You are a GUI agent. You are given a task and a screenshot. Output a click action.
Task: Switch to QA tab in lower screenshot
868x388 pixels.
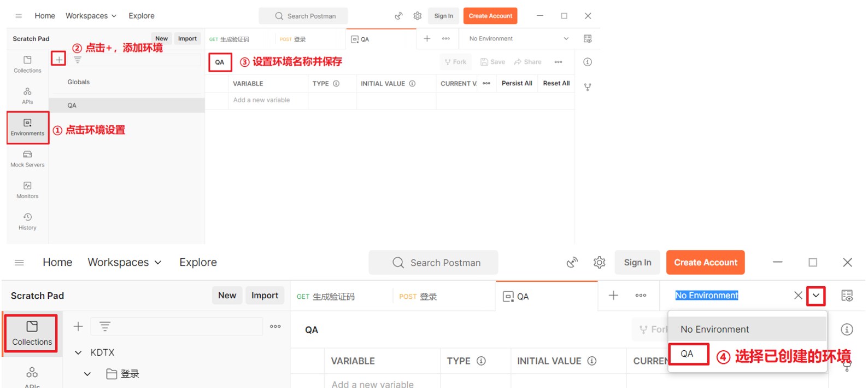[547, 297]
